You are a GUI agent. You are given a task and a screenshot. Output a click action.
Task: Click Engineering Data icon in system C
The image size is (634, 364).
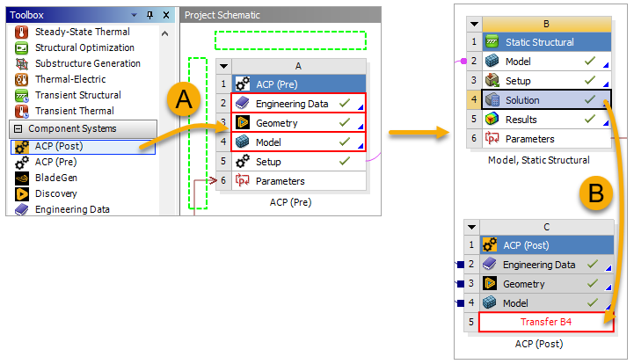point(490,264)
